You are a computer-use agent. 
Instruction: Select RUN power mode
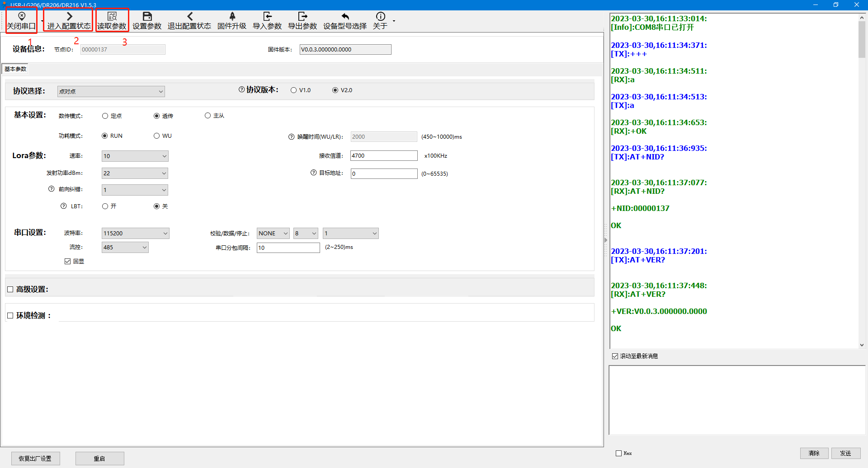point(104,136)
